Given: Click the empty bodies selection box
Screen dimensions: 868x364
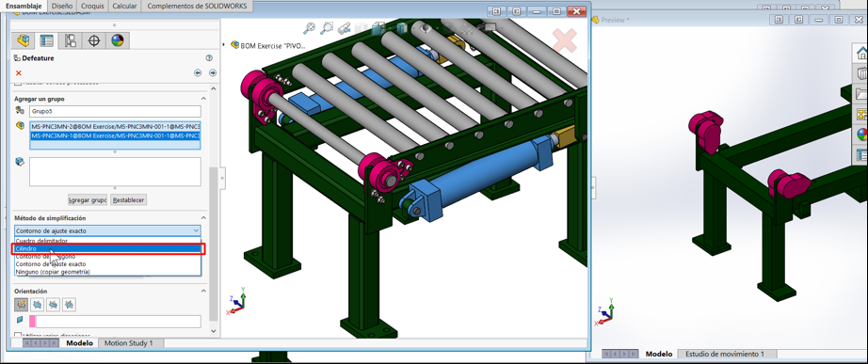Looking at the screenshot, I should (115, 171).
